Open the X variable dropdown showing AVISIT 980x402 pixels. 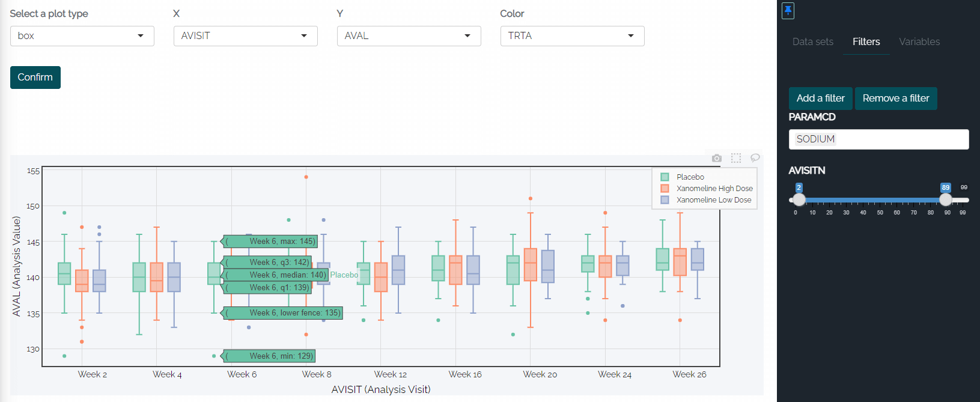246,36
